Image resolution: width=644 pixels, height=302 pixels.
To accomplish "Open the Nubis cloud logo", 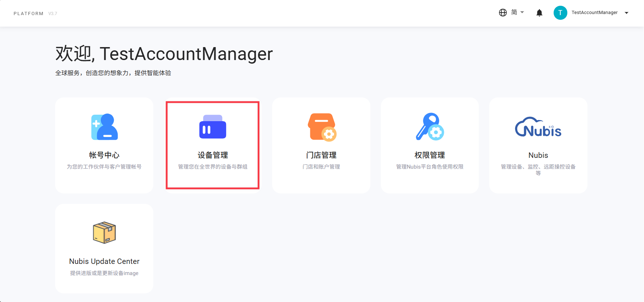I will [x=538, y=127].
